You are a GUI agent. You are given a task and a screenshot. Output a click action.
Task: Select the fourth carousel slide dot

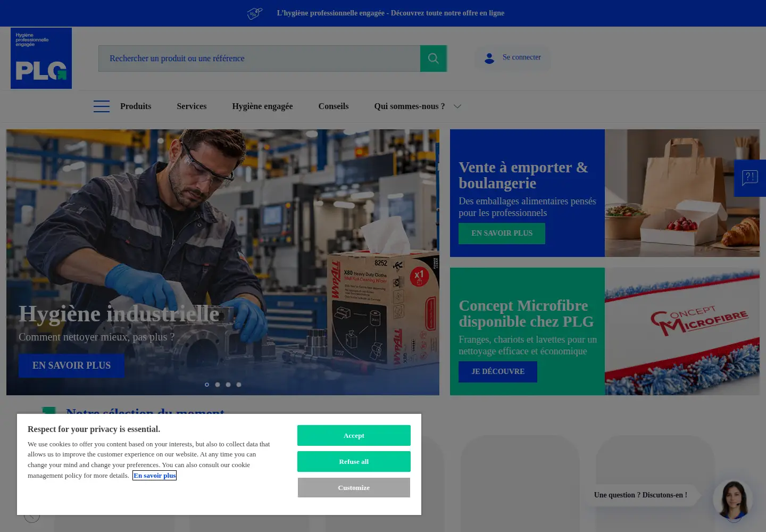pos(239,385)
